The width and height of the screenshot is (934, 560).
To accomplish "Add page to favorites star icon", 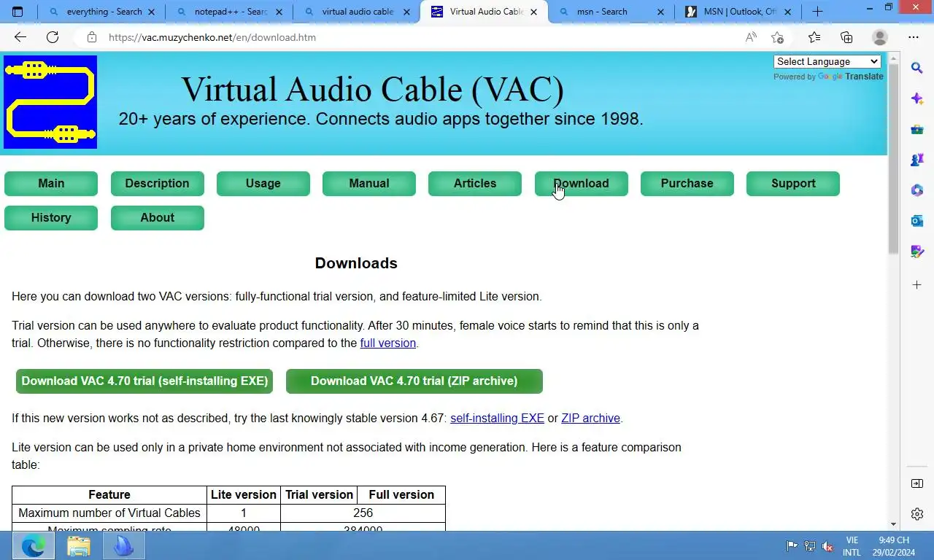I will pyautogui.click(x=777, y=37).
